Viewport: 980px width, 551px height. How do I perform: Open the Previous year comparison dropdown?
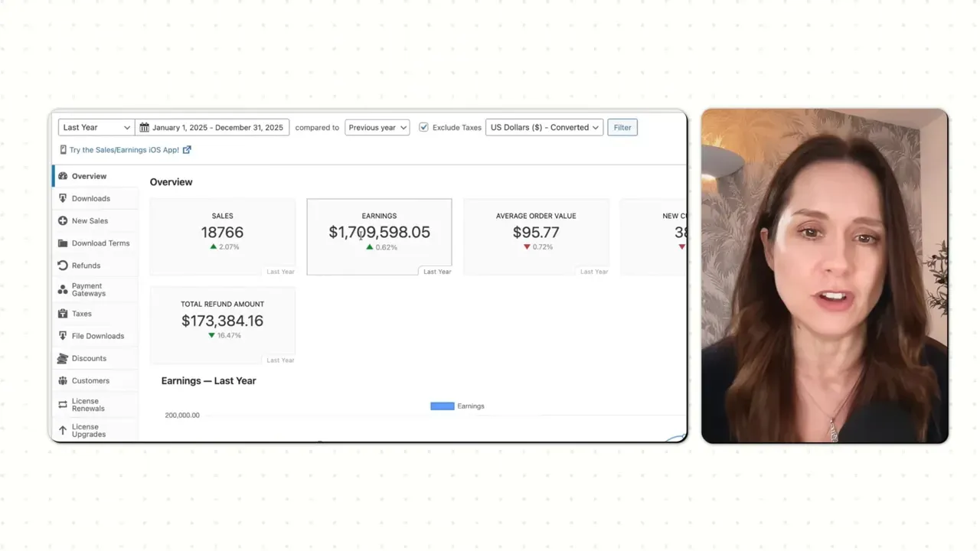[x=377, y=127]
